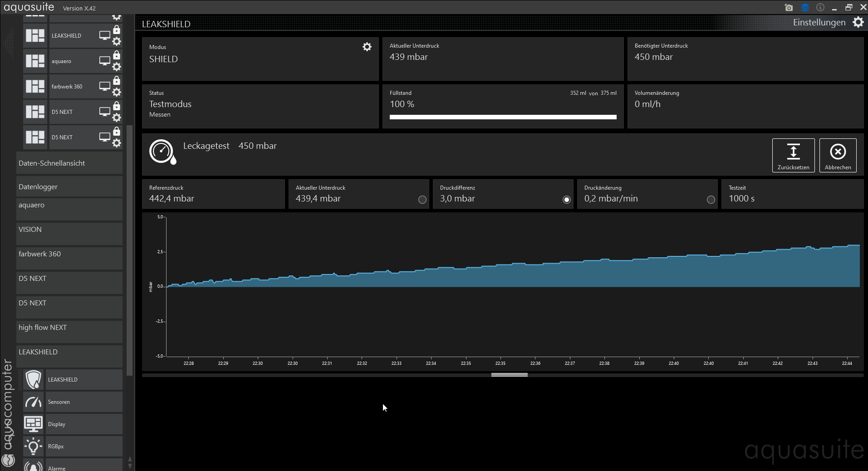
Task: Select the Aktueller Unterdruck chart radio button
Action: [422, 200]
